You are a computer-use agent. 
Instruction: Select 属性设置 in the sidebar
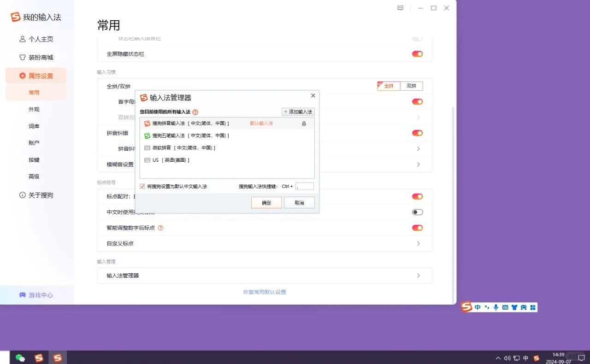click(36, 76)
